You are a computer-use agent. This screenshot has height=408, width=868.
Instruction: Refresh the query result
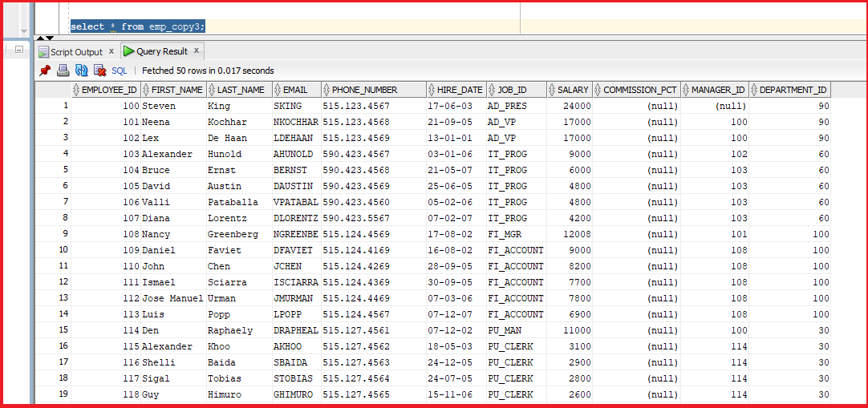[x=82, y=71]
